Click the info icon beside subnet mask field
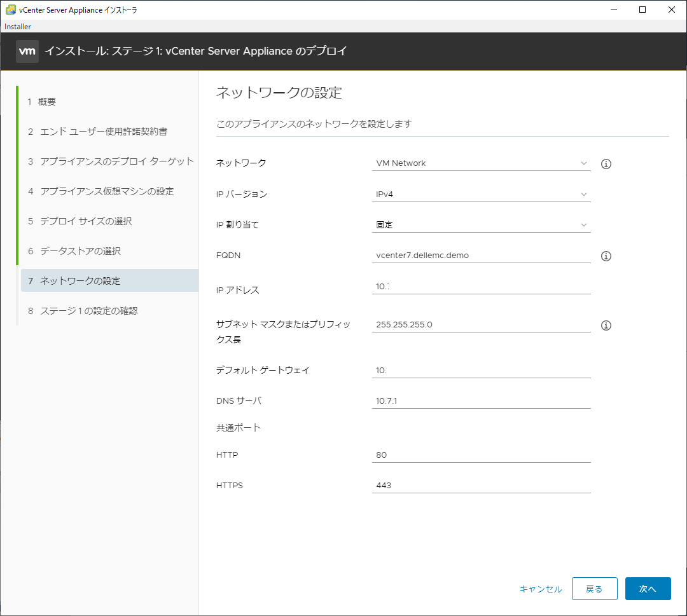 606,325
